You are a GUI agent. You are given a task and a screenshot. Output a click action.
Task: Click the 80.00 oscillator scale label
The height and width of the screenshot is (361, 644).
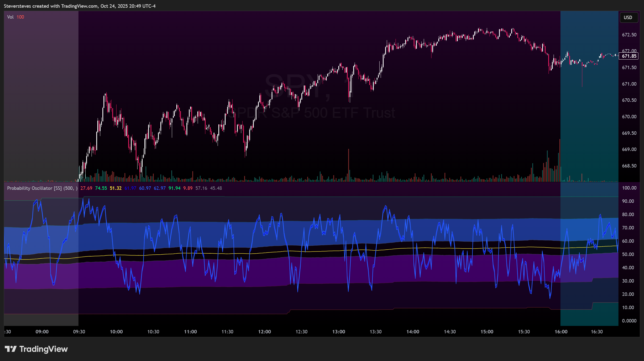(x=628, y=215)
